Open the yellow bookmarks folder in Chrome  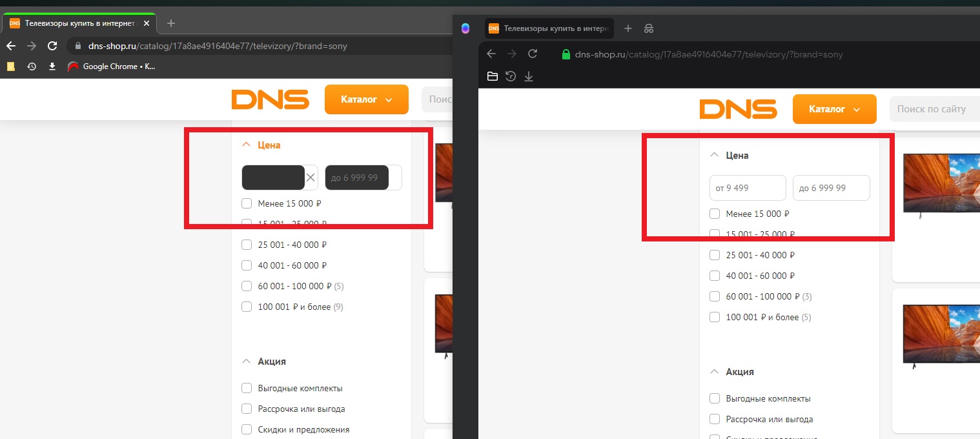click(x=10, y=66)
